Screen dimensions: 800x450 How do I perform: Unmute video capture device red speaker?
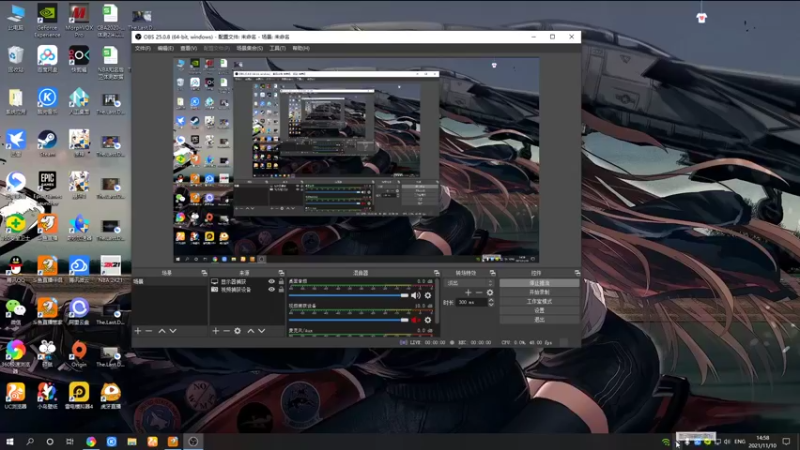[x=416, y=320]
